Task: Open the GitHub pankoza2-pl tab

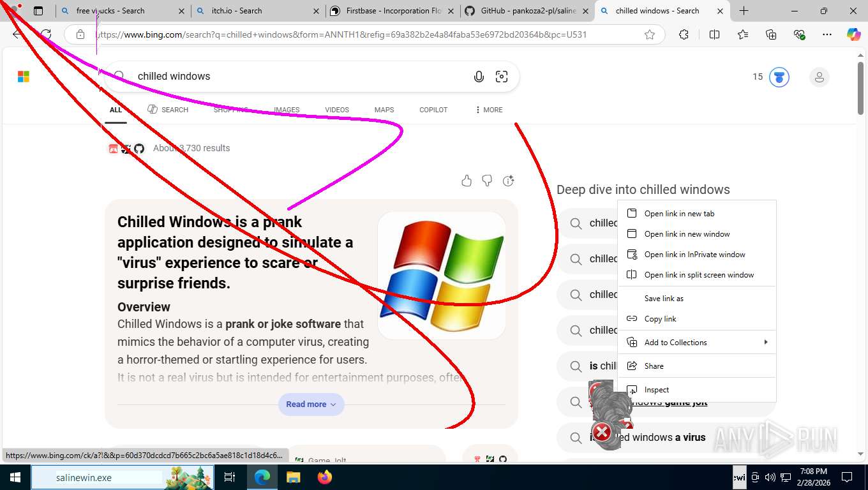Action: pyautogui.click(x=527, y=11)
